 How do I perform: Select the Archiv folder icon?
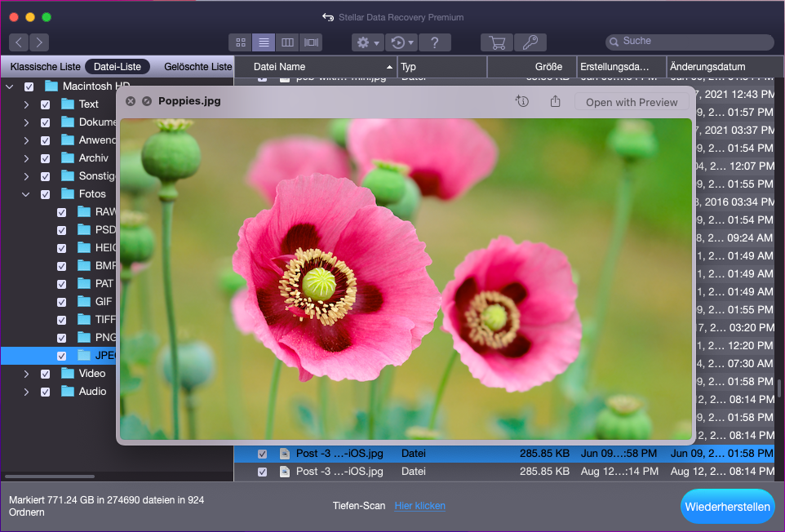coord(68,158)
